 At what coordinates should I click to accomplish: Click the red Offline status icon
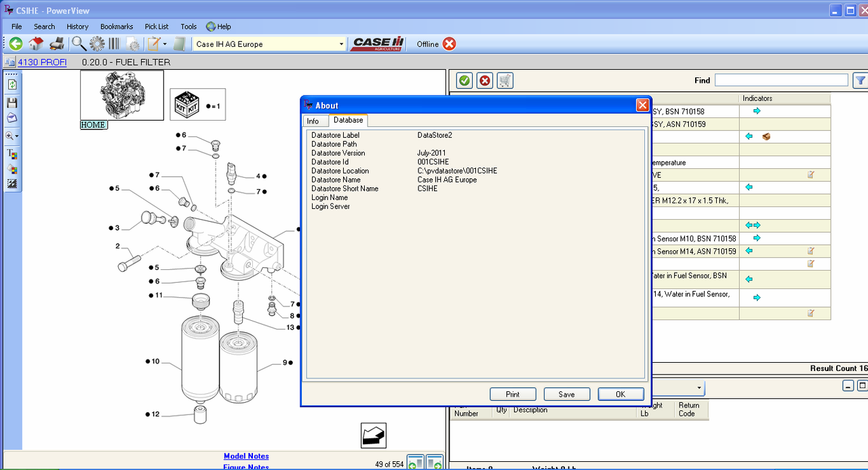450,44
